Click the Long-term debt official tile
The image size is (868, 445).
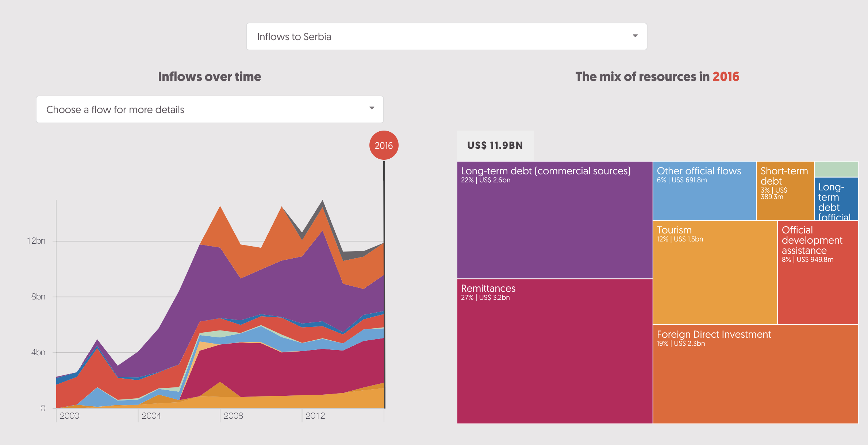click(836, 199)
